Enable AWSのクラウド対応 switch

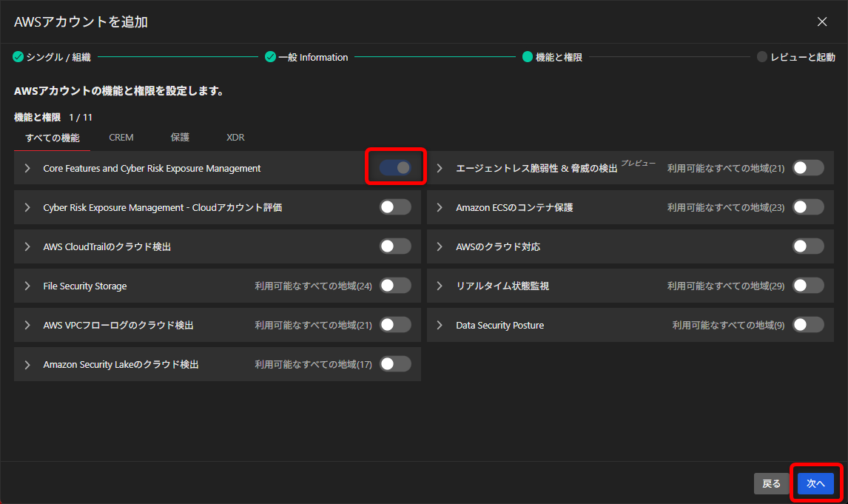809,246
